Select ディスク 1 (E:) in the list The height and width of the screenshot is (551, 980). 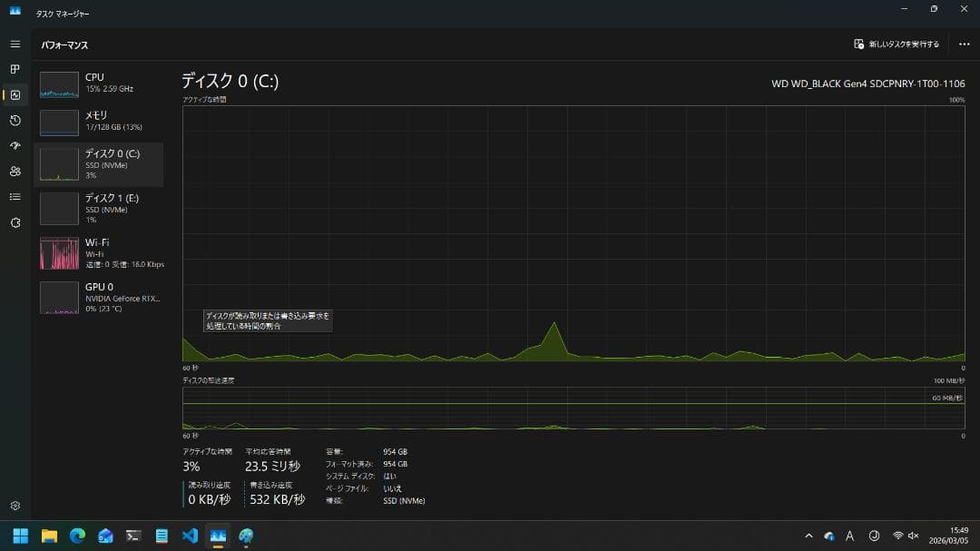coord(98,207)
